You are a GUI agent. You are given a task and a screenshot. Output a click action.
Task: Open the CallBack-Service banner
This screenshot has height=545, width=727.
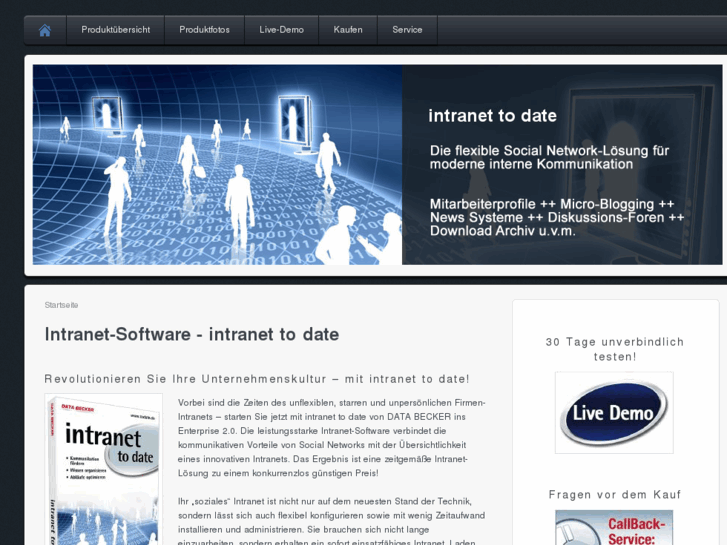(x=614, y=527)
